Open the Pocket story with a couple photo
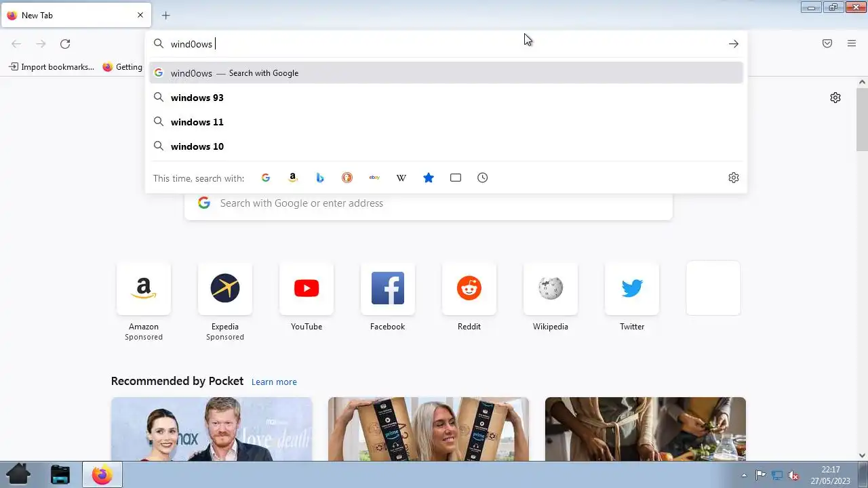Image resolution: width=868 pixels, height=488 pixels. point(212,429)
